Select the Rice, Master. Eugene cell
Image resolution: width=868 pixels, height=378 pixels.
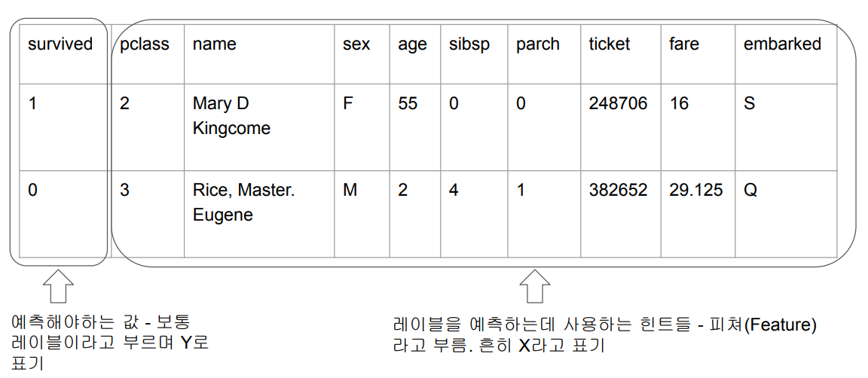coord(243,203)
